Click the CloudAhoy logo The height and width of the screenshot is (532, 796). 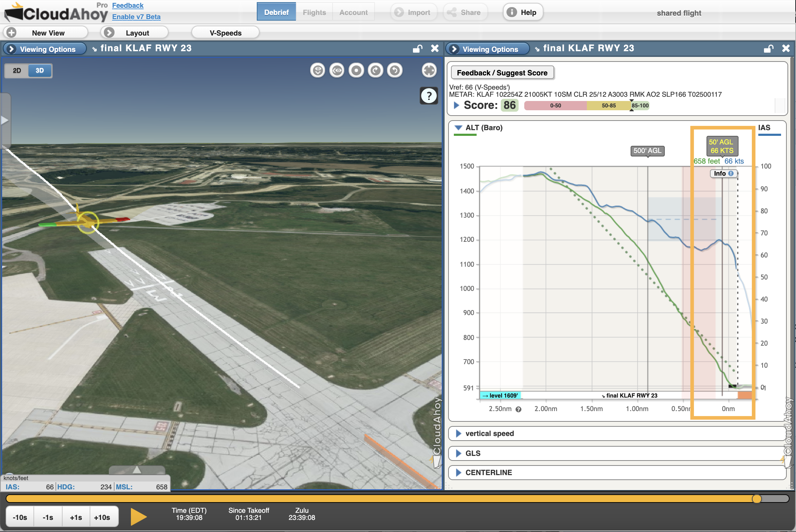pyautogui.click(x=56, y=13)
